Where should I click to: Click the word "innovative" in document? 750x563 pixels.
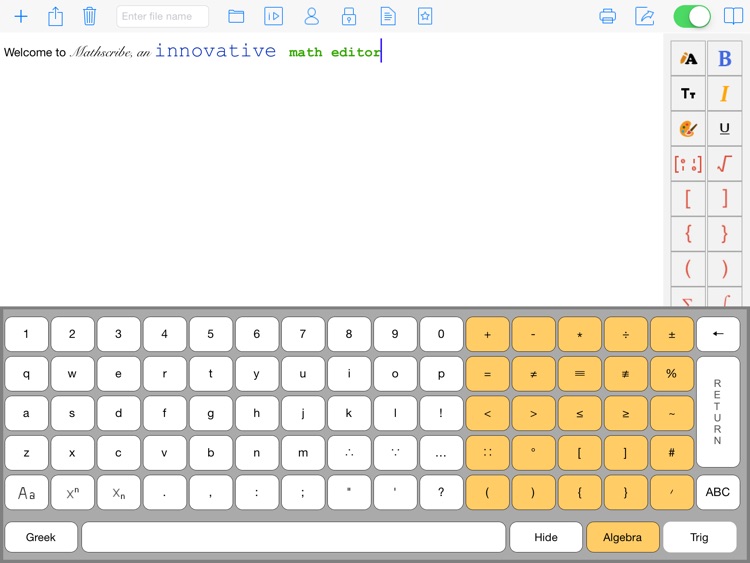[x=216, y=50]
